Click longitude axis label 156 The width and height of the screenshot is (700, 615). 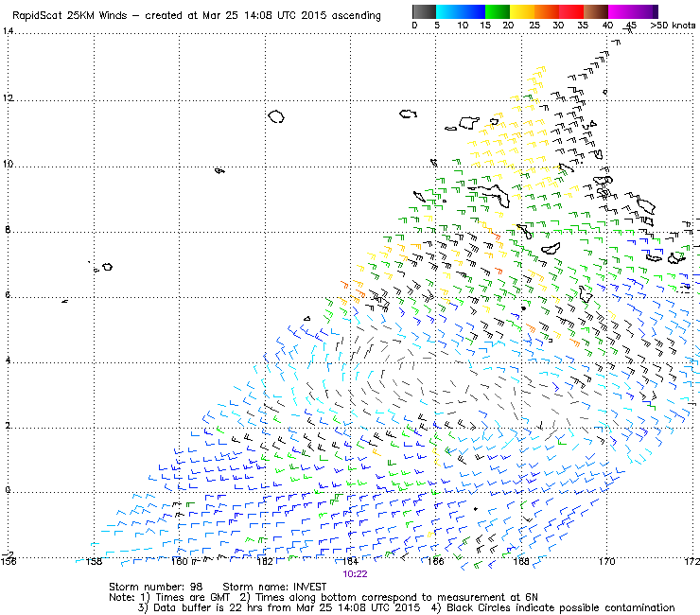click(x=9, y=561)
